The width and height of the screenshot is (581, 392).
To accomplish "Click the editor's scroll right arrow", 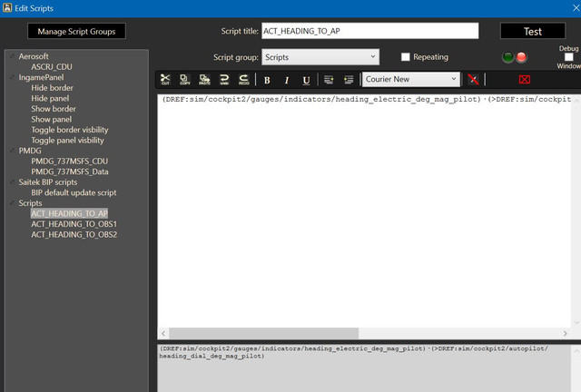I will coord(565,333).
